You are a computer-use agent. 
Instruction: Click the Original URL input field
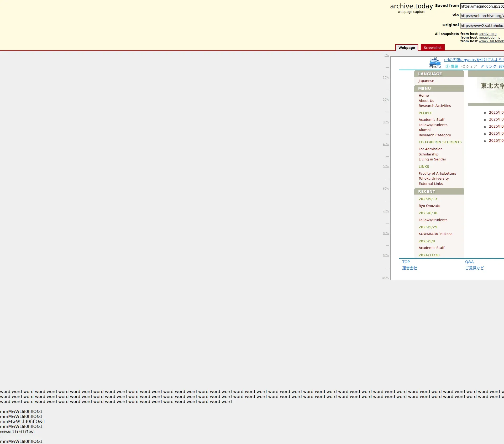tap(482, 26)
